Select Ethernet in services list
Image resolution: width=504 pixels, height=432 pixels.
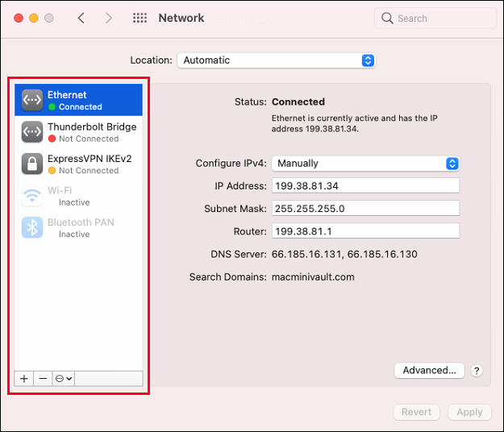coord(78,100)
